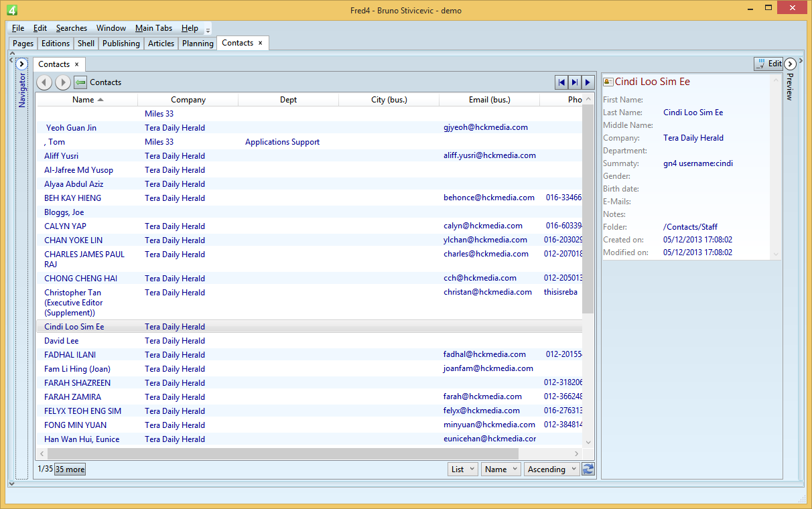This screenshot has height=509, width=812.
Task: Click the Applications Support department cell
Action: [283, 142]
